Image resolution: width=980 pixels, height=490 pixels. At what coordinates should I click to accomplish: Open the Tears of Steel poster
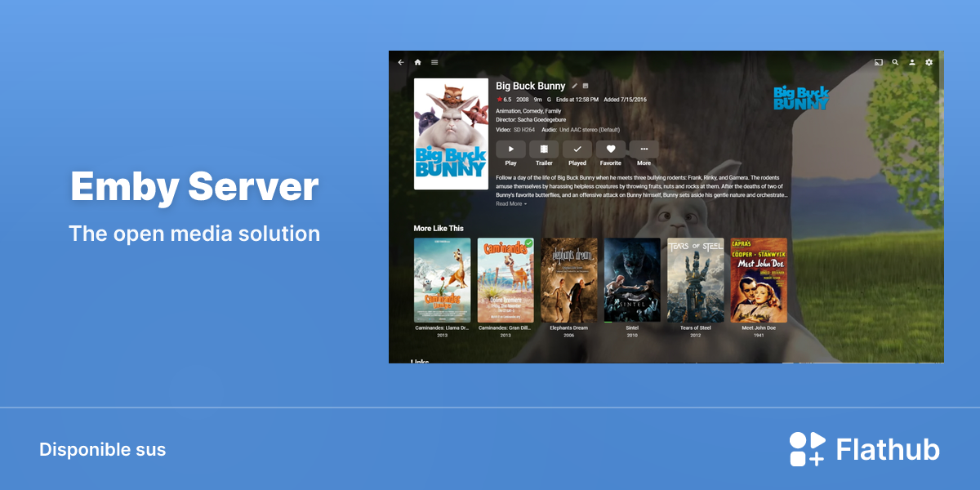(696, 280)
